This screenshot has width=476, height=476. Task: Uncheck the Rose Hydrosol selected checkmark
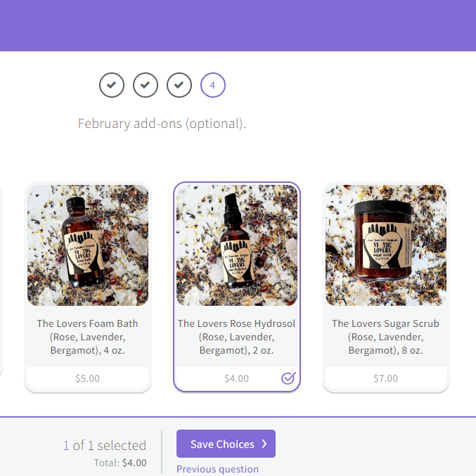point(288,378)
